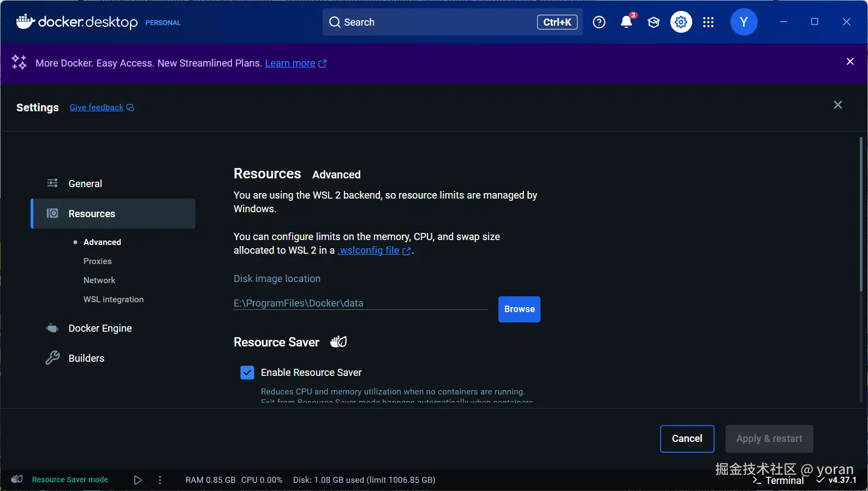Open the Docker Engine settings section

(x=113, y=328)
